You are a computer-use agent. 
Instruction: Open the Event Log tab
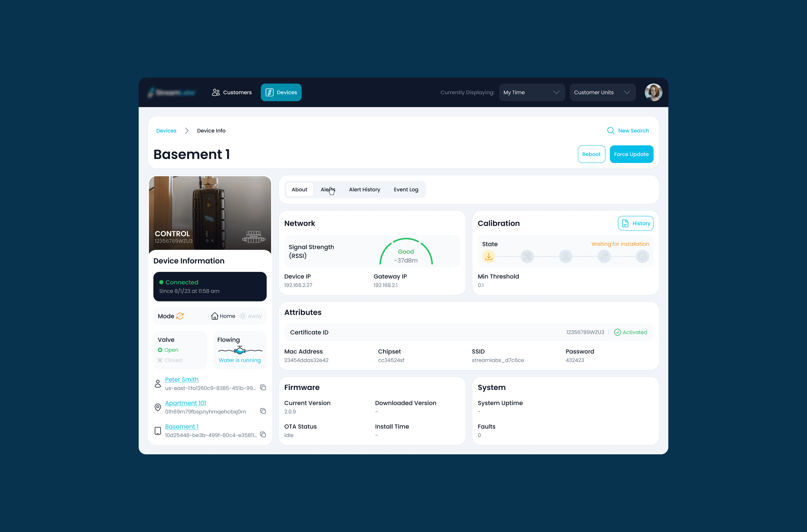pos(406,189)
